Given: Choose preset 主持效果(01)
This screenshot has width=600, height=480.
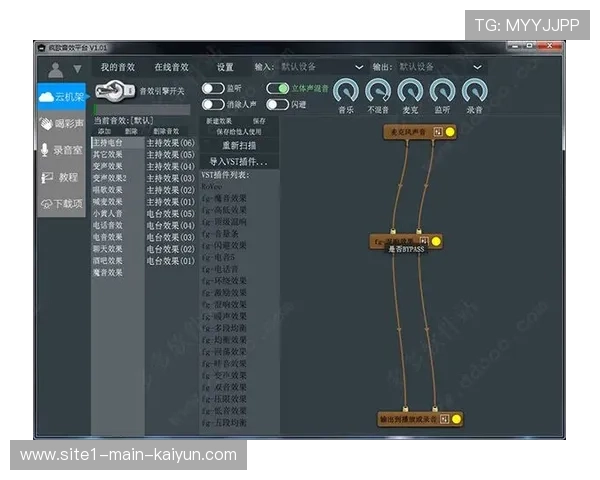Looking at the screenshot, I should point(171,202).
